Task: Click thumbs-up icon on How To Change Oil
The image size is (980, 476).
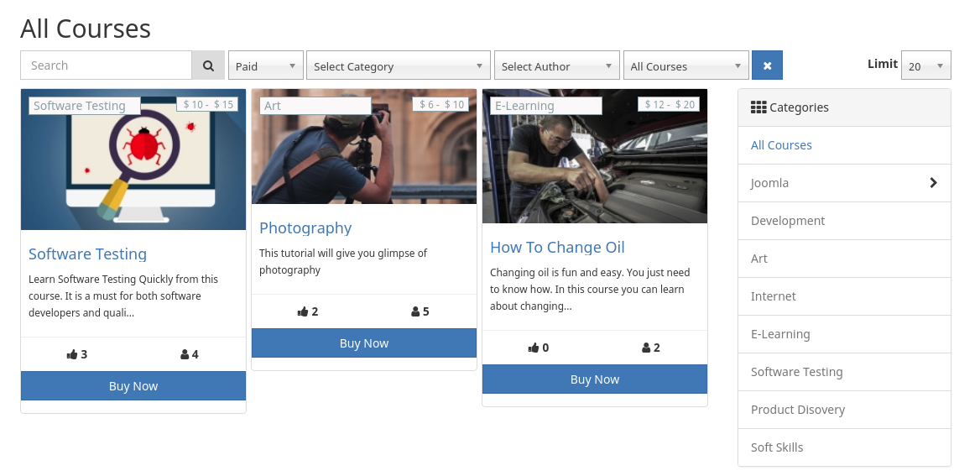Action: click(534, 348)
